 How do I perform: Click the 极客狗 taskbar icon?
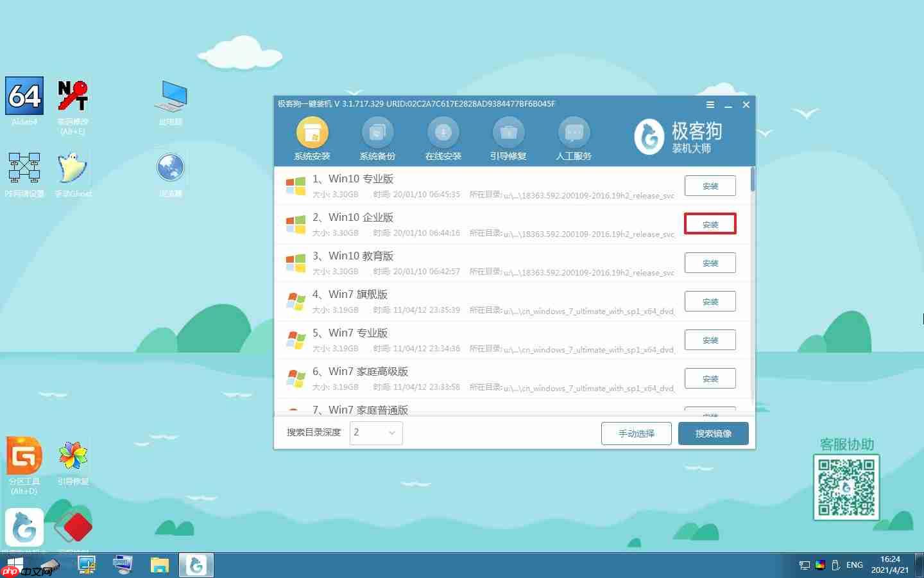[x=196, y=565]
